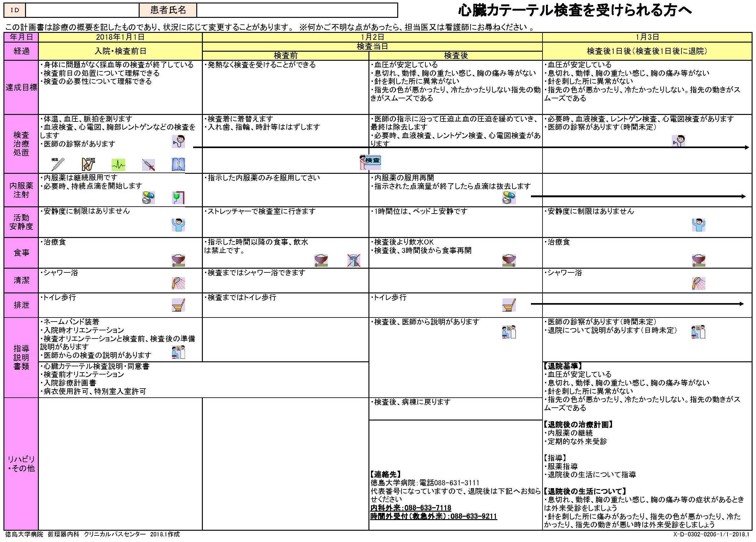Click the 検査 治療 処置 row header

21,144
